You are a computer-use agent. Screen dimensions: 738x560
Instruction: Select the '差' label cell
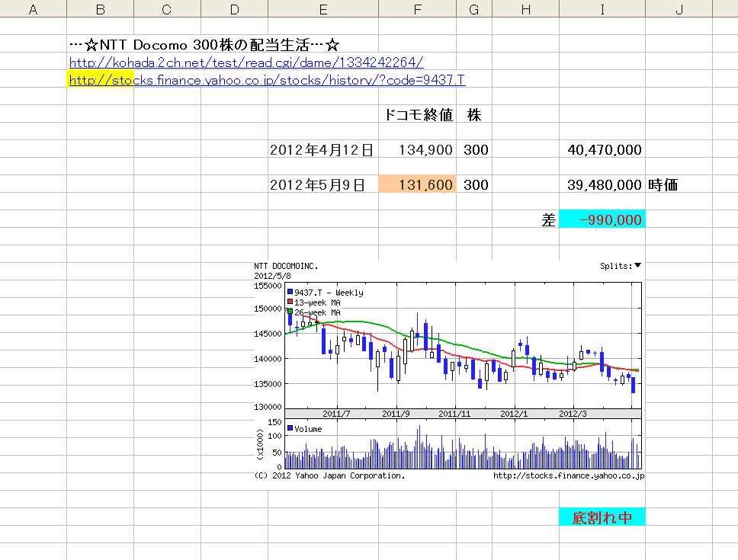[x=526, y=219]
